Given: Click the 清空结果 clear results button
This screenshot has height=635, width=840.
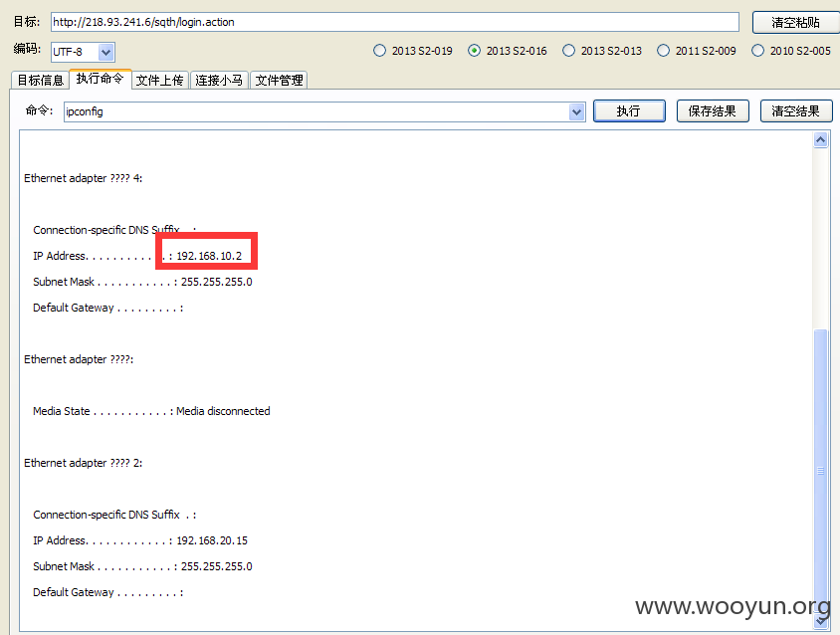Looking at the screenshot, I should (796, 110).
